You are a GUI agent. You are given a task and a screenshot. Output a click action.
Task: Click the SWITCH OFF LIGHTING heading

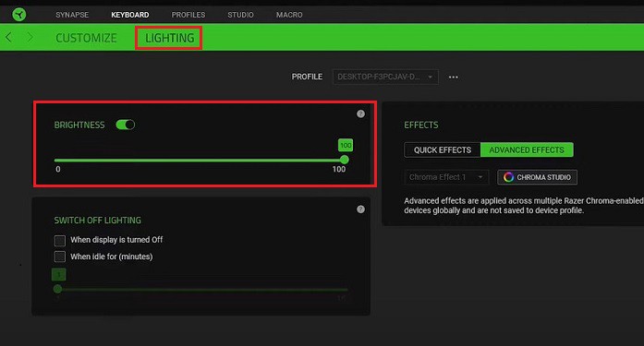tap(97, 221)
